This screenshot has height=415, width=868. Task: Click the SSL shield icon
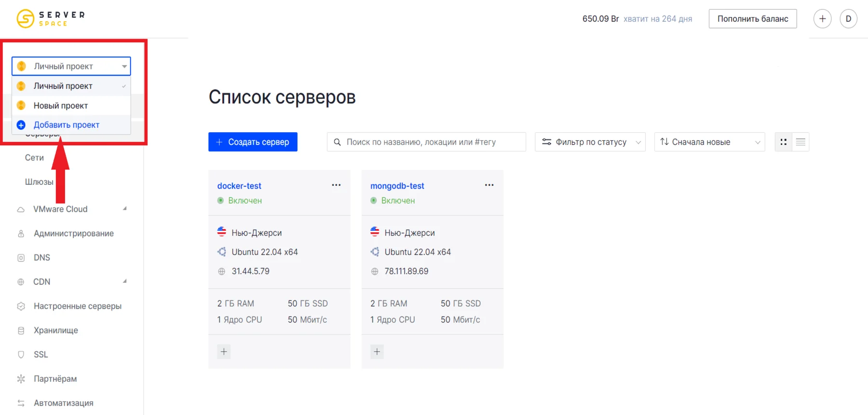pyautogui.click(x=21, y=355)
